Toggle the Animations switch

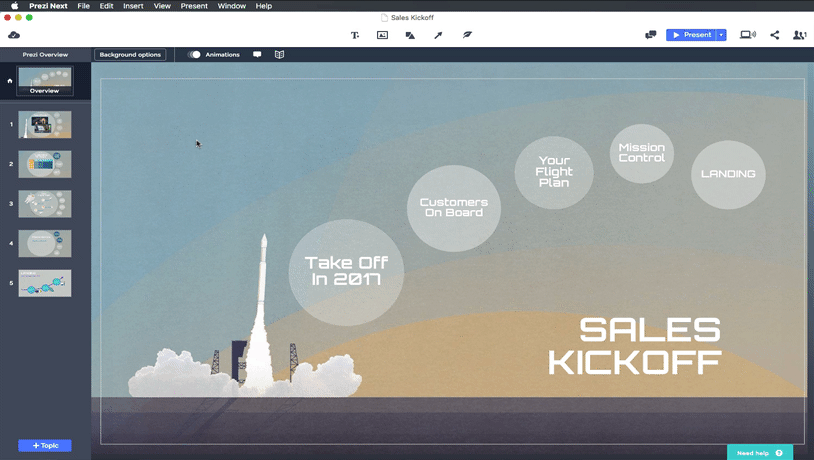[194, 55]
